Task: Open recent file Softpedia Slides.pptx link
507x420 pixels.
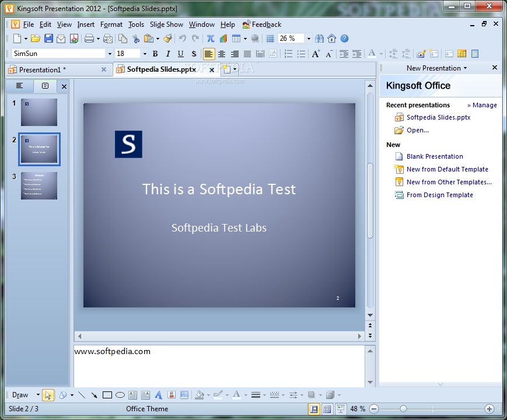Action: tap(438, 117)
